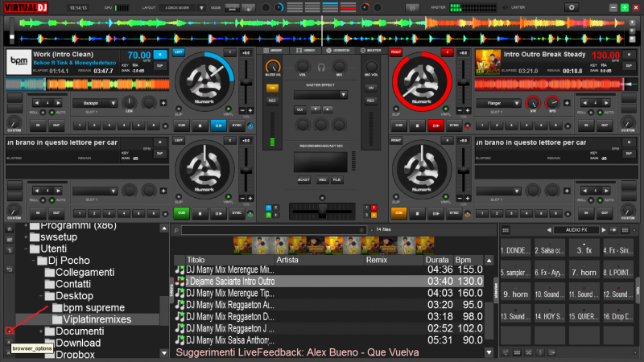644x362 pixels.
Task: Toggle the VINYL mode on deck 1
Action: 229,109
